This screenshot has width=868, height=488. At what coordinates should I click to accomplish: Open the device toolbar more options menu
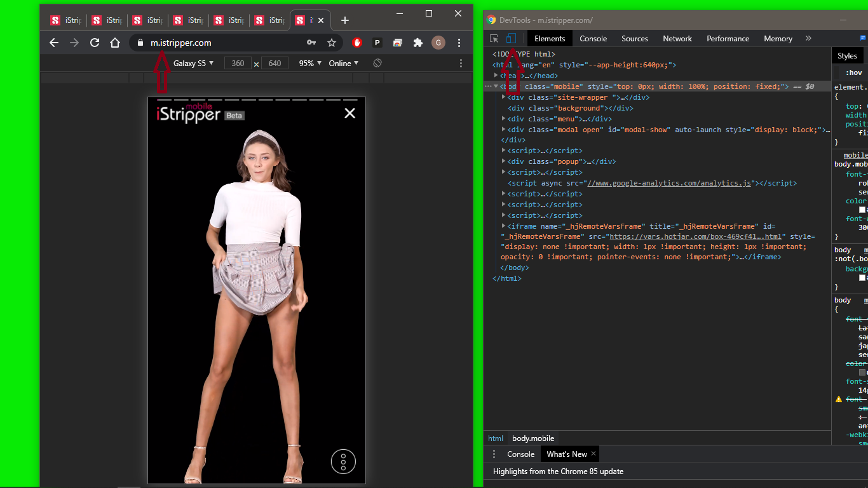click(x=461, y=64)
